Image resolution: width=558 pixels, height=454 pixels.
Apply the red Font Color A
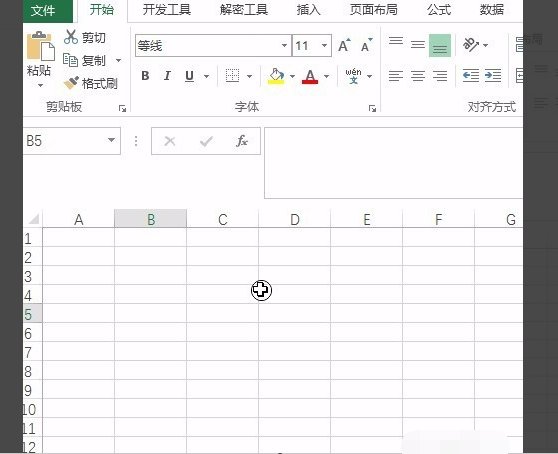coord(310,76)
